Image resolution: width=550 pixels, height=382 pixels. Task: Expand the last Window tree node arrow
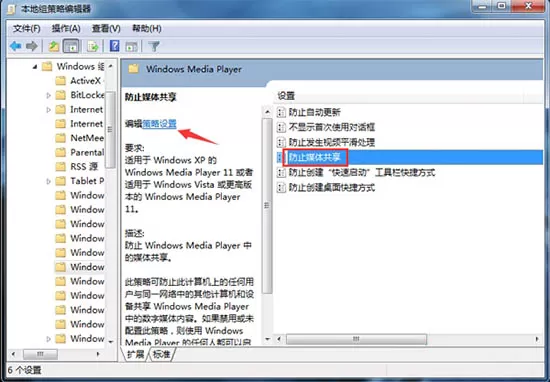(x=48, y=339)
